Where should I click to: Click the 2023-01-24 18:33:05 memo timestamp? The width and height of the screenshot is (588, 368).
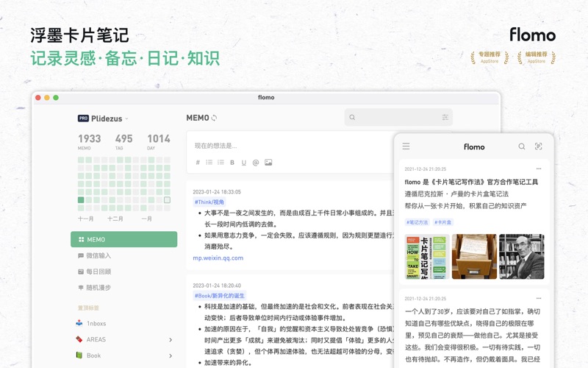coord(217,191)
